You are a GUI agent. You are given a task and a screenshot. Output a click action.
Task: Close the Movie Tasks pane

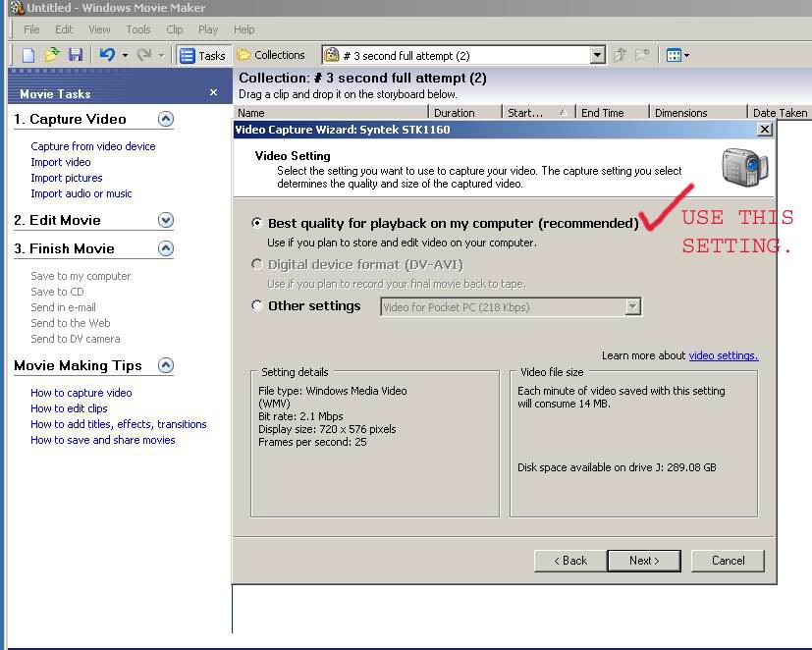pyautogui.click(x=213, y=92)
